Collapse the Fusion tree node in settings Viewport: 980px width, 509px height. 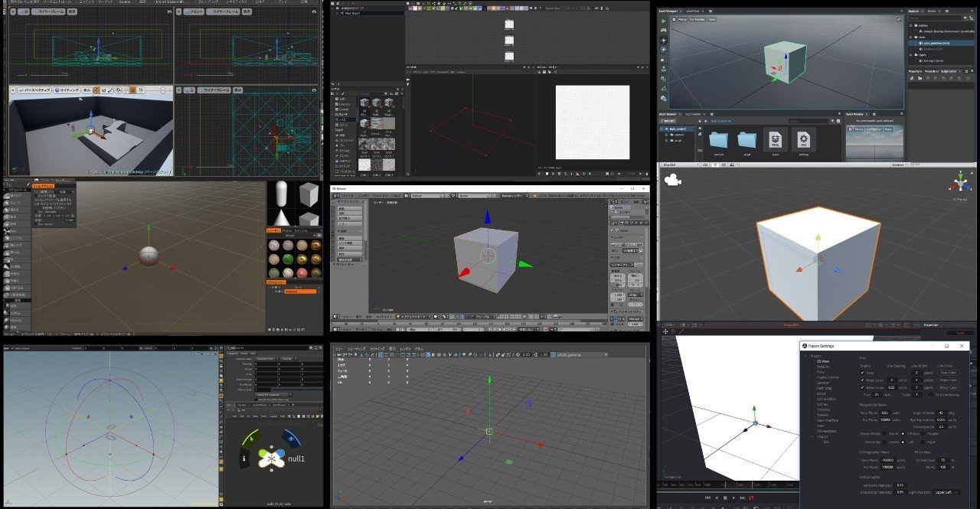coord(805,356)
